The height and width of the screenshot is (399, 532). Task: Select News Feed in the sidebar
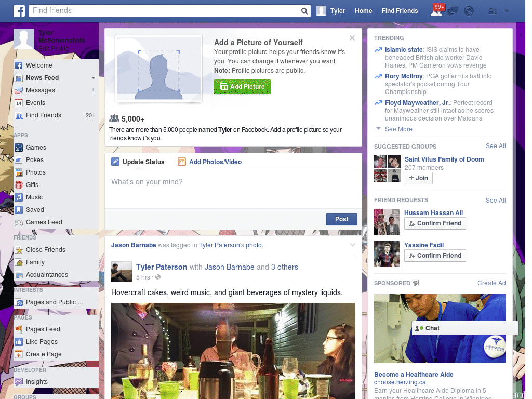[x=43, y=78]
